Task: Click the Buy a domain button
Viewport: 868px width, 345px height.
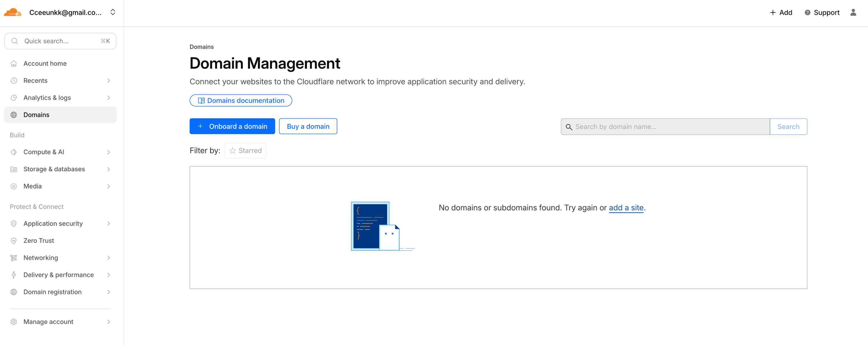Action: click(x=308, y=126)
